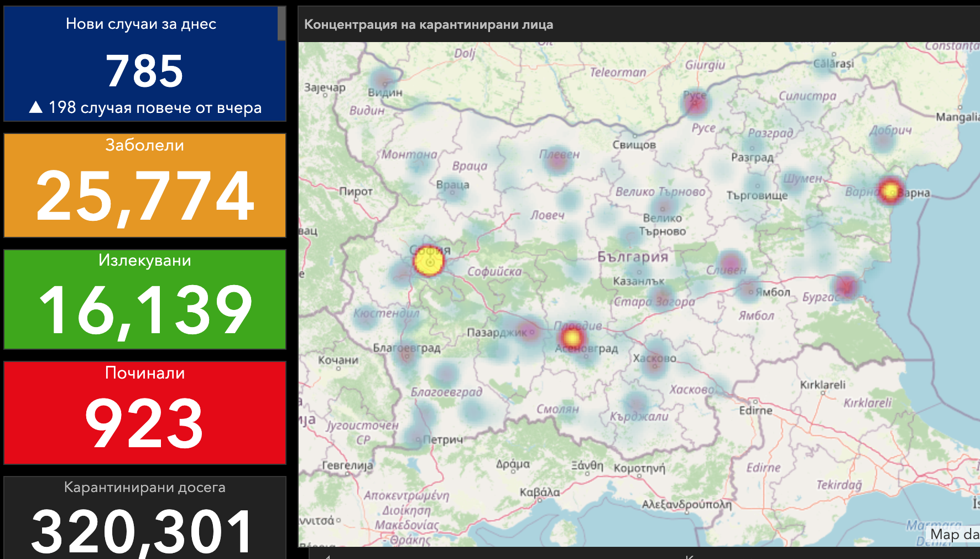Click the Sofia hotspot on the heatmap
Screen dimensions: 980x559
(429, 261)
